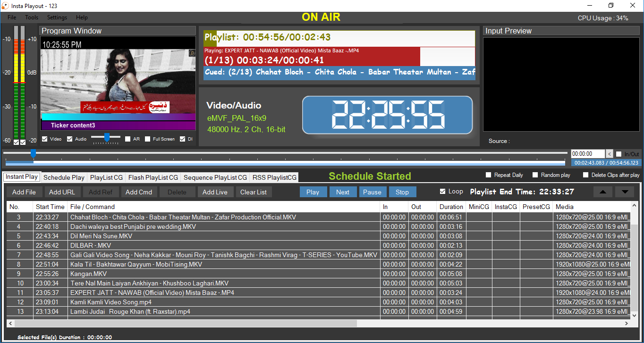Open the Settings menu
Screen dimensions: 644x343
[57, 17]
